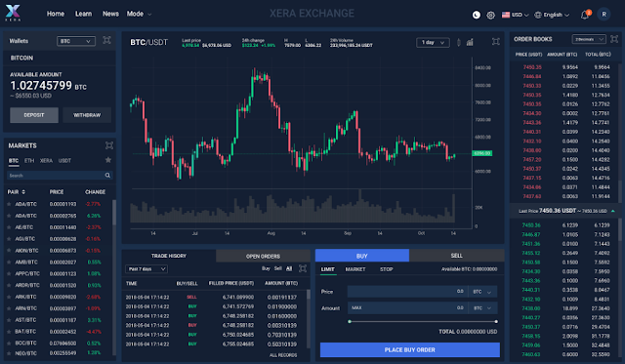Click the WITHDRAW button
This screenshot has width=625, height=364.
87,115
